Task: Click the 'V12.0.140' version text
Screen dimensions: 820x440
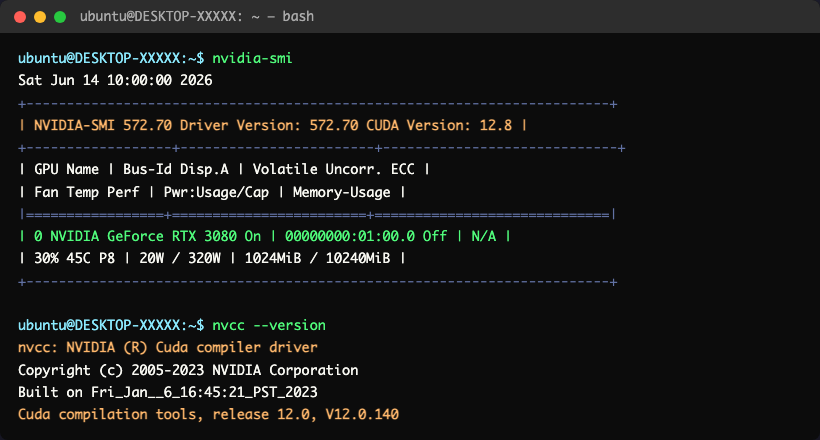Action: click(x=362, y=414)
